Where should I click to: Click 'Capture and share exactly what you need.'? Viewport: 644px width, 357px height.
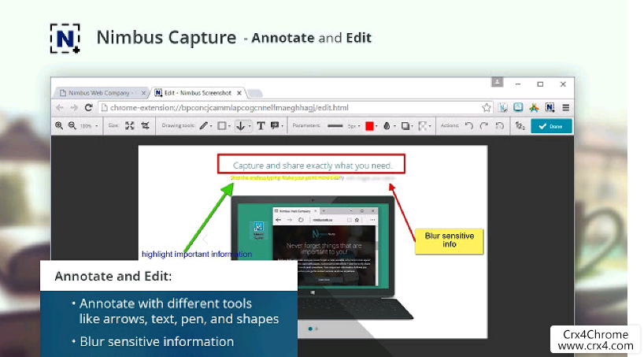[x=313, y=165]
